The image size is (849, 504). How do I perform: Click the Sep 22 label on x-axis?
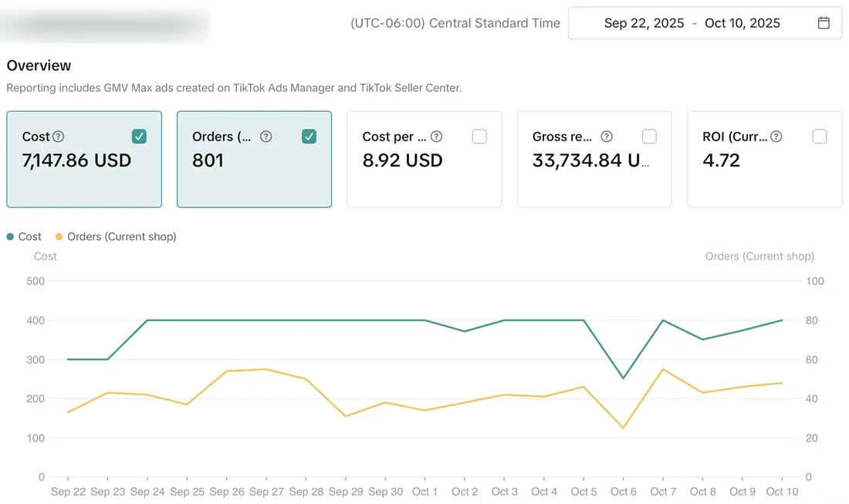tap(68, 492)
